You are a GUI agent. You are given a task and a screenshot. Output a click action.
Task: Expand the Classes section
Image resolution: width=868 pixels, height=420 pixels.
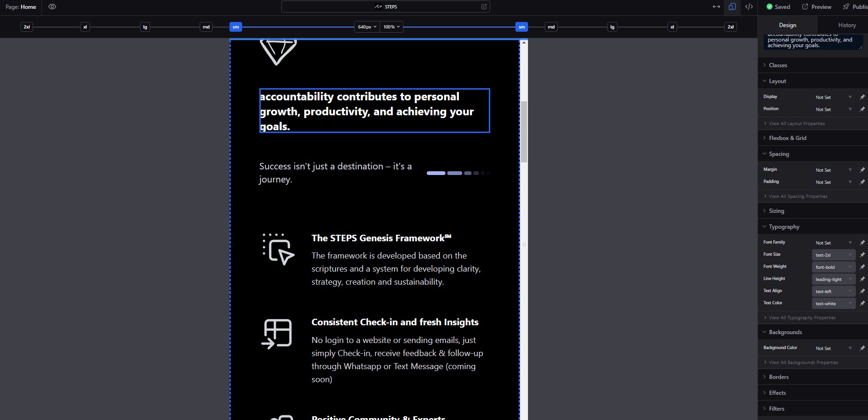click(x=813, y=65)
